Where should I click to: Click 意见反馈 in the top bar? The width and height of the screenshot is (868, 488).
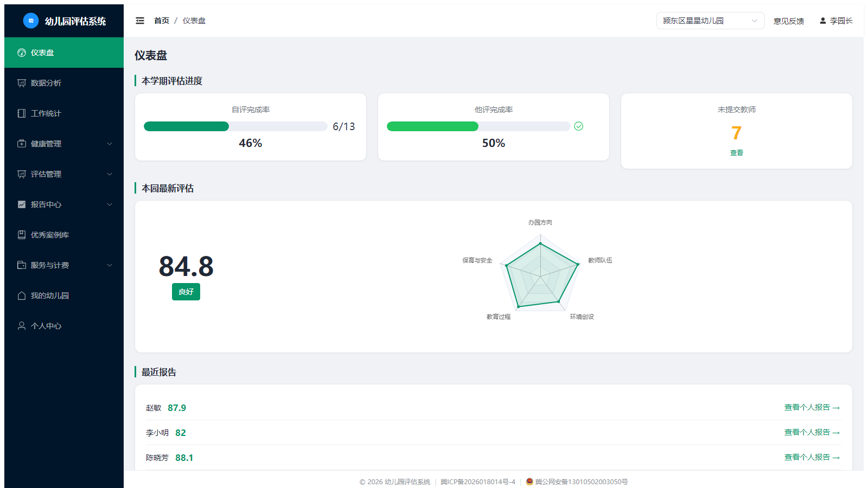(x=789, y=21)
